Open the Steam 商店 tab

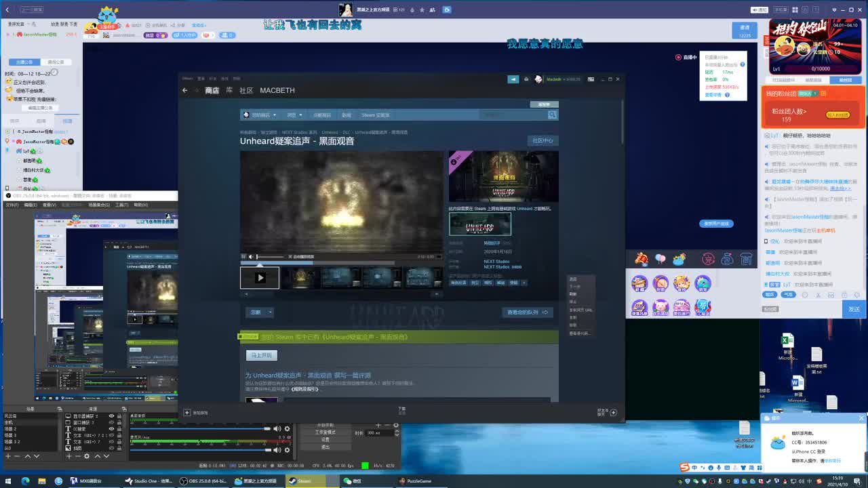point(212,90)
